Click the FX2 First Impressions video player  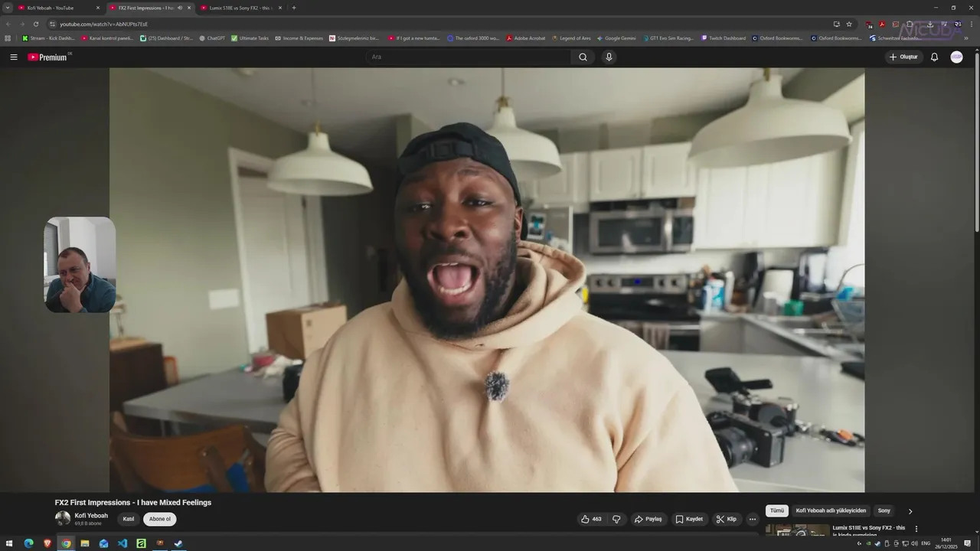click(487, 279)
